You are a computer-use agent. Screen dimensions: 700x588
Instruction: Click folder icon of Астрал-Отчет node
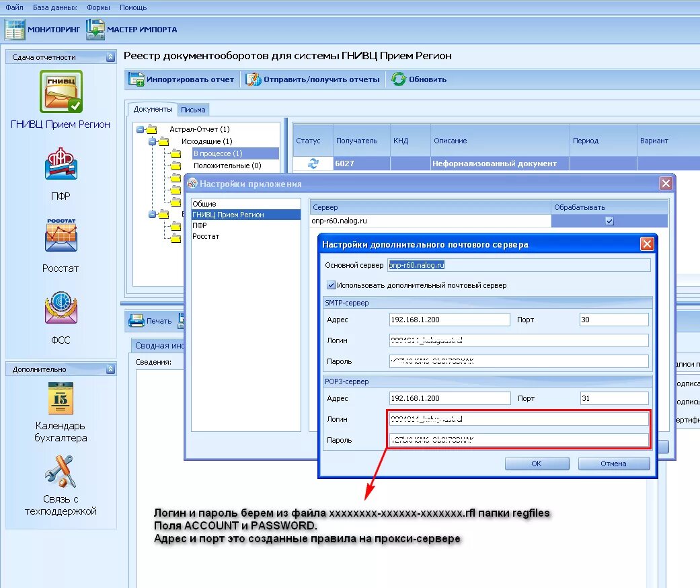(152, 129)
